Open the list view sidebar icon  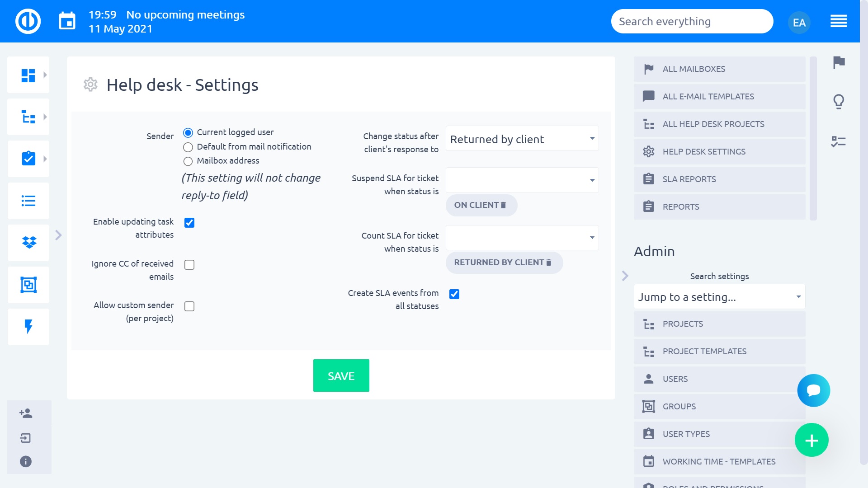coord(28,201)
